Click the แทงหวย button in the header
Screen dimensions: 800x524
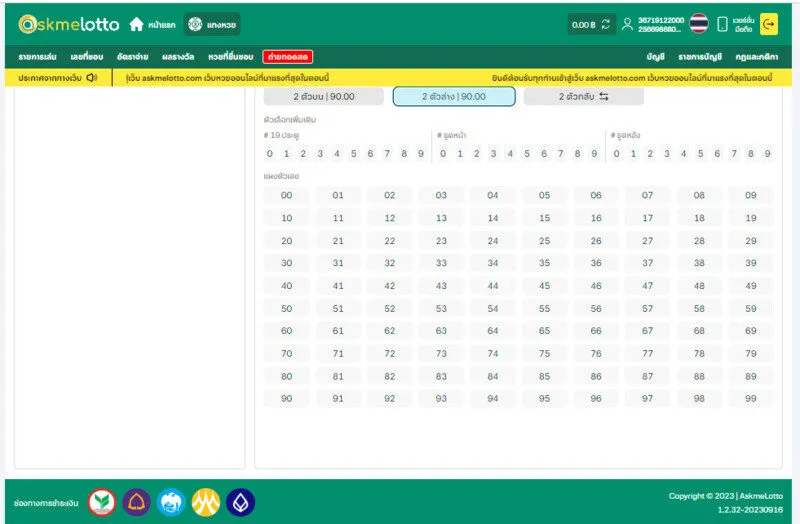[211, 24]
